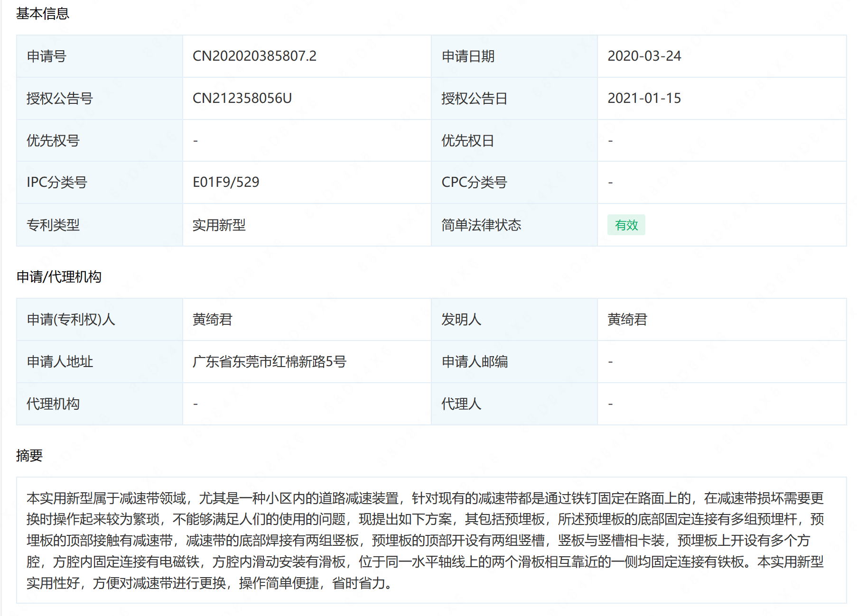
Task: Click the 摘要 section heading
Action: coord(29,455)
